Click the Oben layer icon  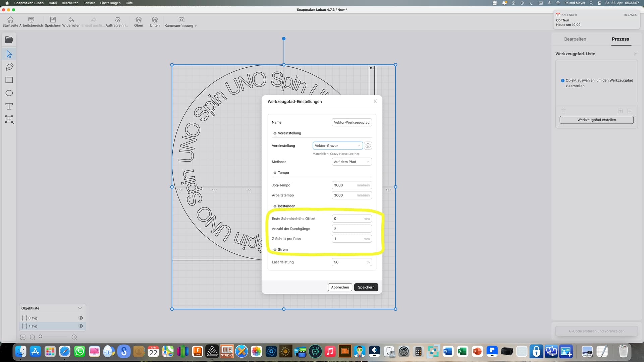tap(139, 19)
